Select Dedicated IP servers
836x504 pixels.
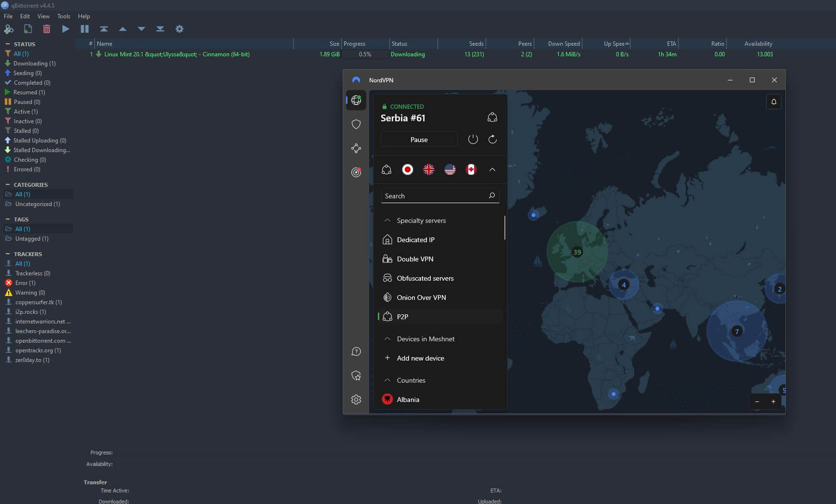click(x=440, y=240)
